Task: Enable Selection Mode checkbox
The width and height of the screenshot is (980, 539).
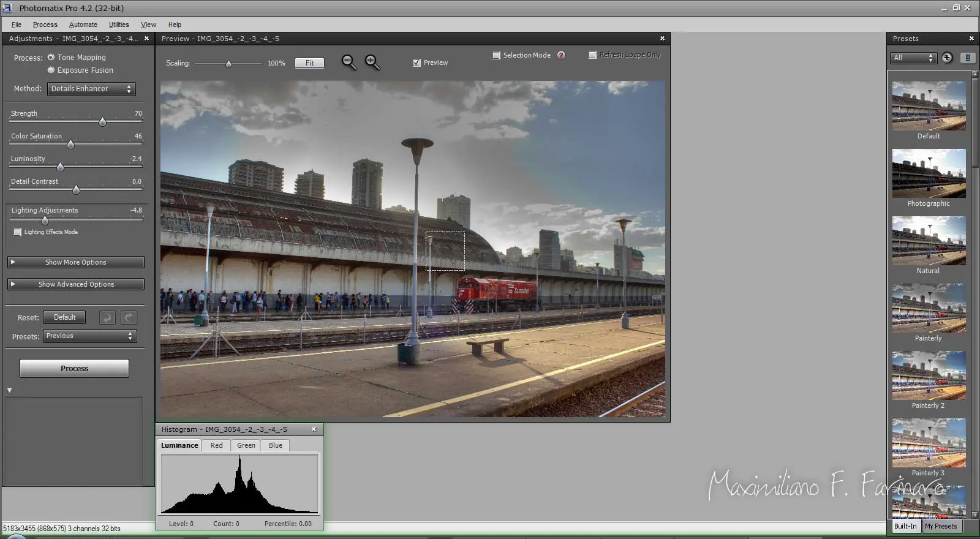Action: (497, 55)
